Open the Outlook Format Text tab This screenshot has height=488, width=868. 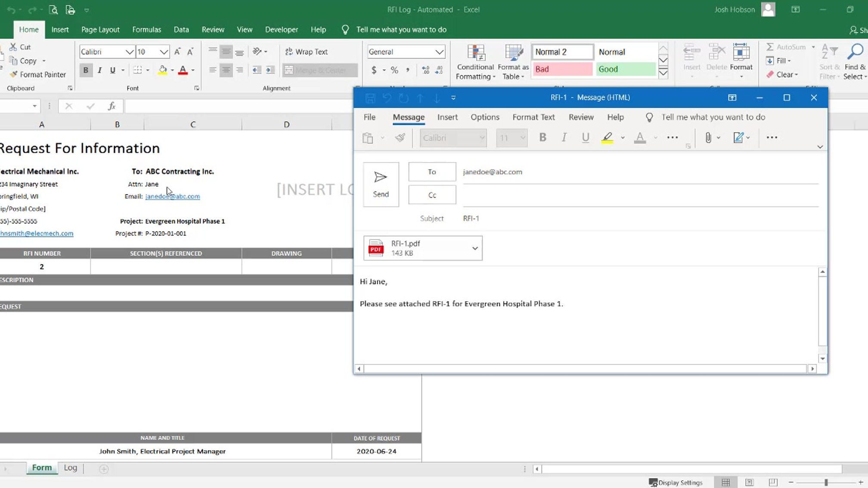(533, 117)
